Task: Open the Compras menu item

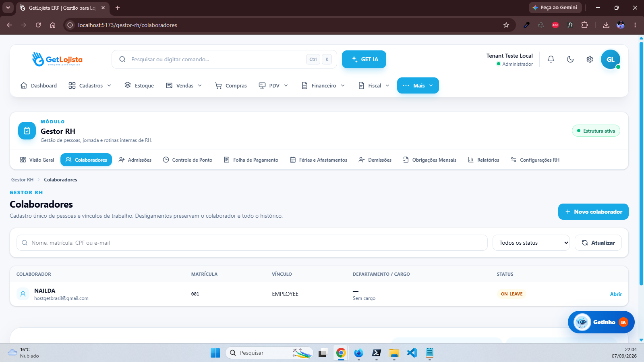Action: 231,85
